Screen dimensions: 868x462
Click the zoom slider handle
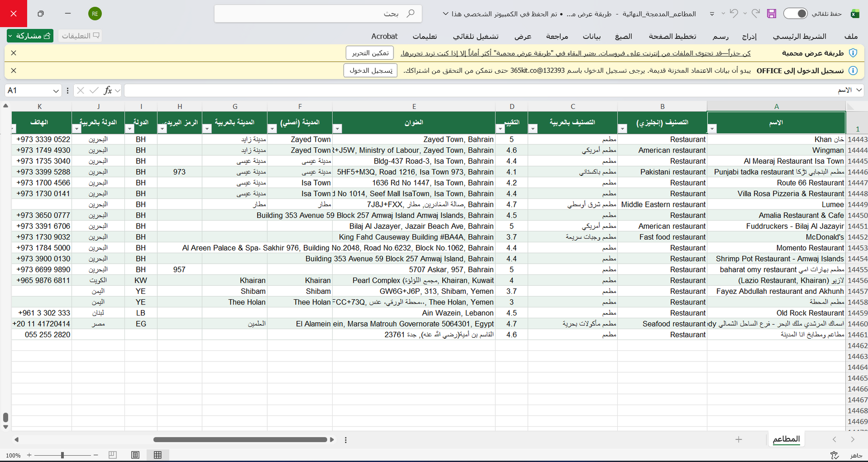pos(62,455)
